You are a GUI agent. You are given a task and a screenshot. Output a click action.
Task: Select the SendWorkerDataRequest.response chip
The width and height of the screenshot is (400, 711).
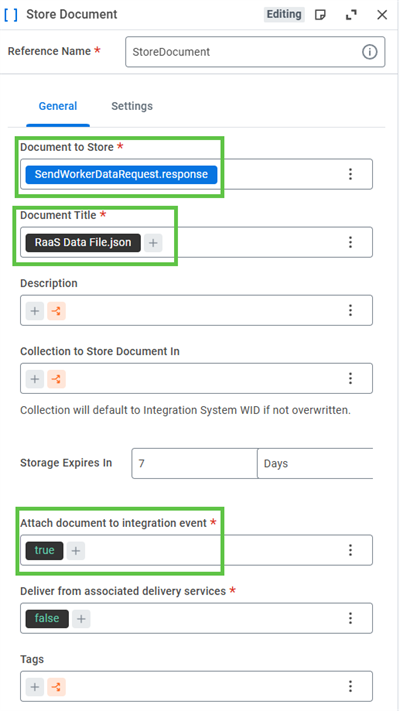[122, 174]
